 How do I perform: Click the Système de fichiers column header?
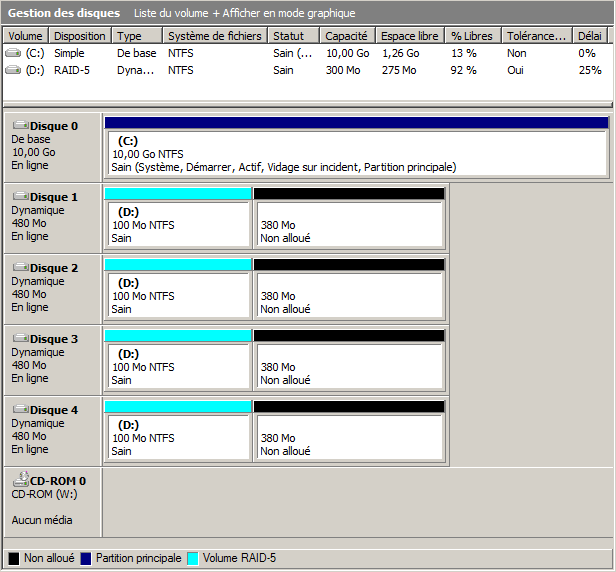(214, 36)
